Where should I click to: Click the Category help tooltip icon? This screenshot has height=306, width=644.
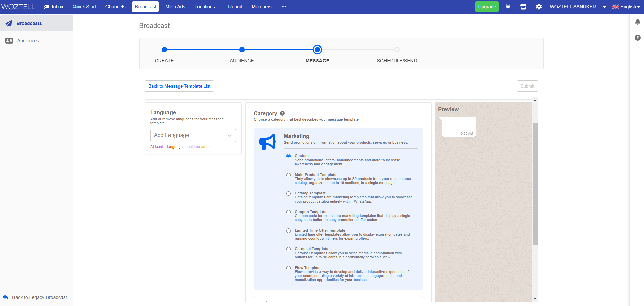[282, 113]
